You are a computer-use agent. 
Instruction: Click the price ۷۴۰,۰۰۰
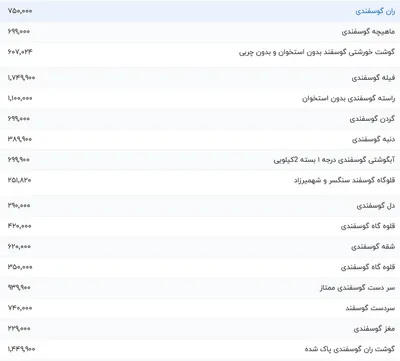pos(20,308)
